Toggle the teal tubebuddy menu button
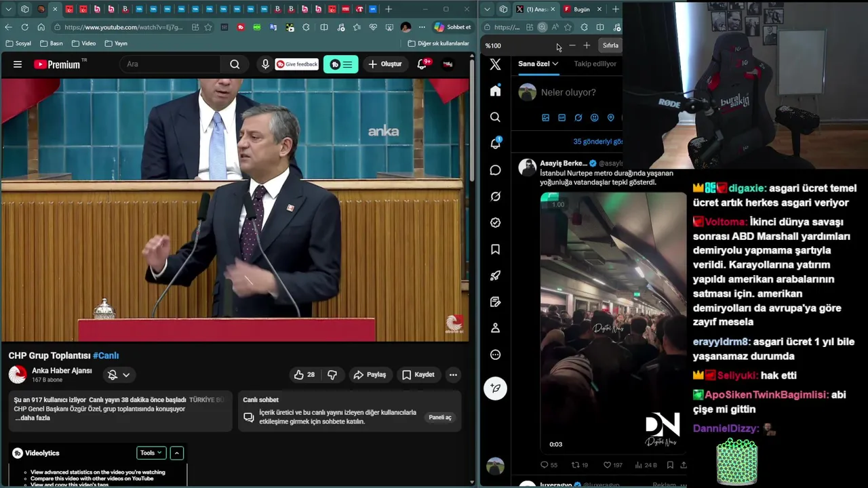This screenshot has width=868, height=488. (x=341, y=64)
